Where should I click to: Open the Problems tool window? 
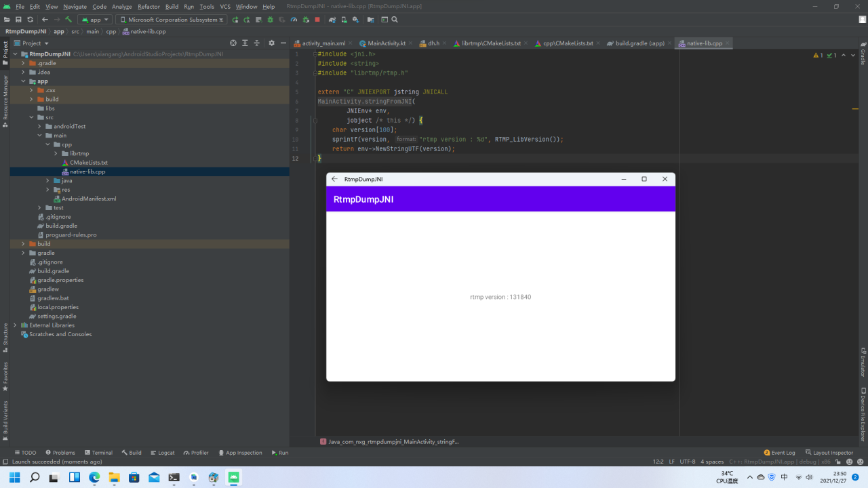[60, 453]
